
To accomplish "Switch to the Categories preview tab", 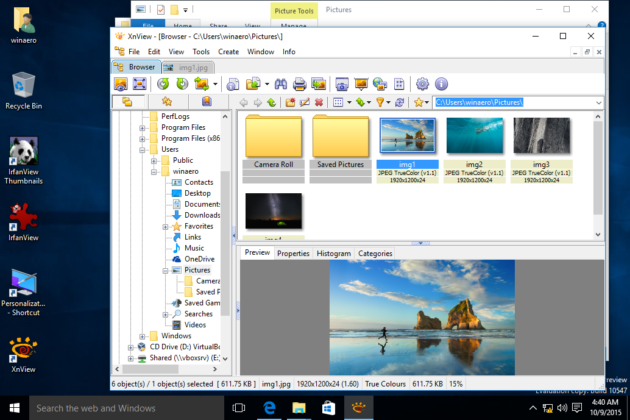I will pos(375,253).
